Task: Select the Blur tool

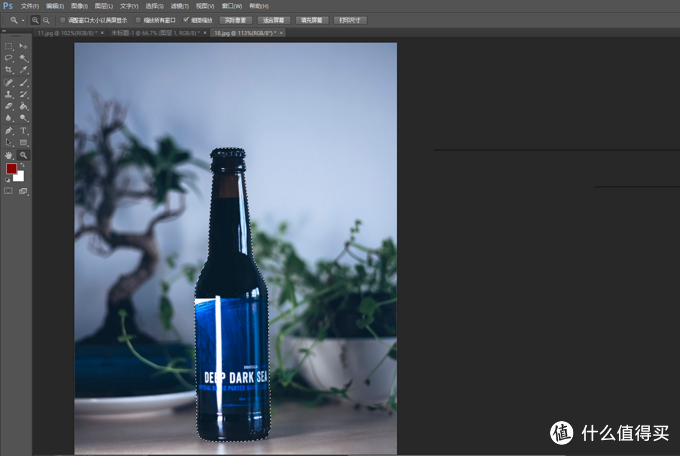Action: click(9, 118)
